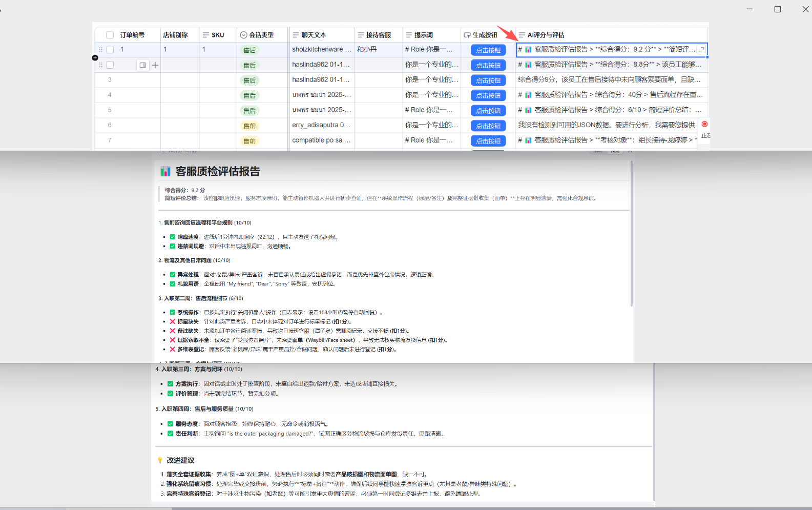Click the 会话类型 column type icon
Screen dimensions: 812x510
point(244,35)
